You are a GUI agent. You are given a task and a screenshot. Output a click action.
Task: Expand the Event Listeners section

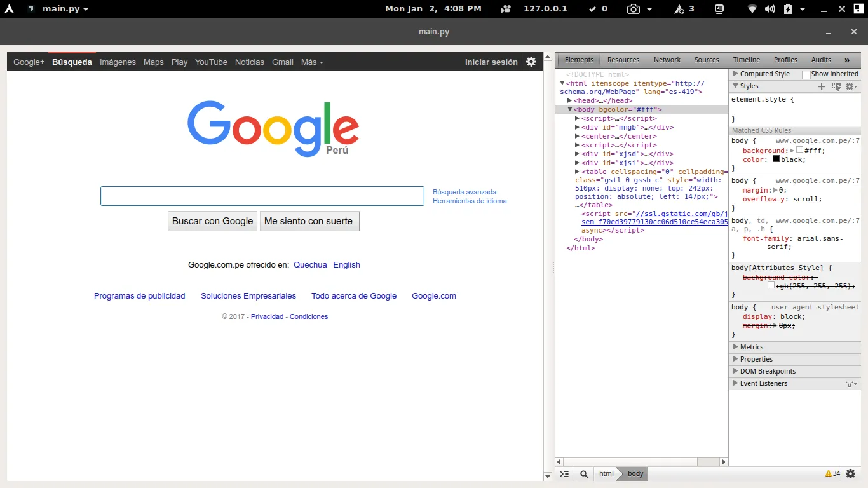[x=735, y=383]
